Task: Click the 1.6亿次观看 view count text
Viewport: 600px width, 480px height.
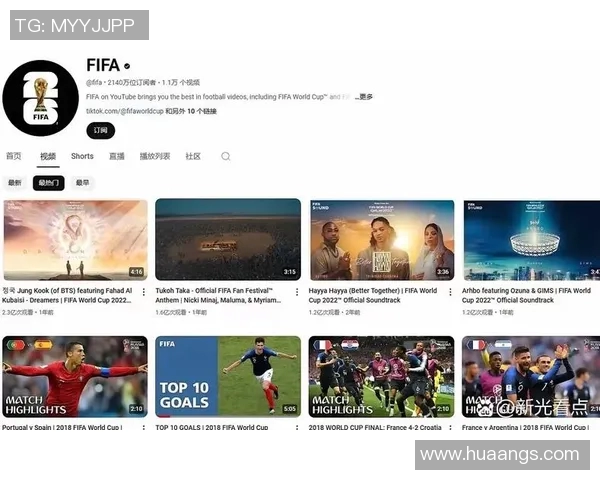Action: [171, 312]
